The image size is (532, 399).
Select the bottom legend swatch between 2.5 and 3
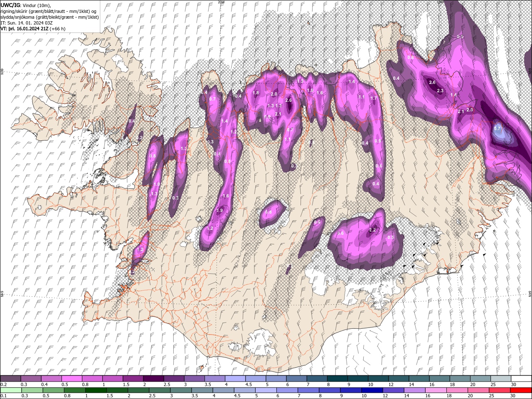click(x=160, y=390)
